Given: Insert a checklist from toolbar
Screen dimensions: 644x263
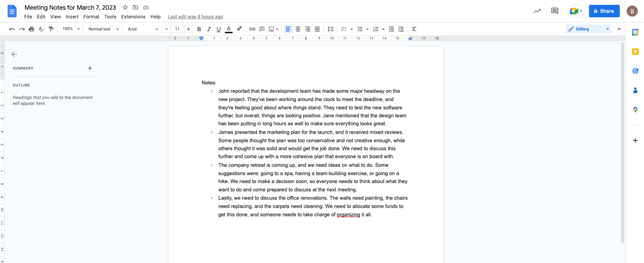Looking at the screenshot, I should (344, 29).
